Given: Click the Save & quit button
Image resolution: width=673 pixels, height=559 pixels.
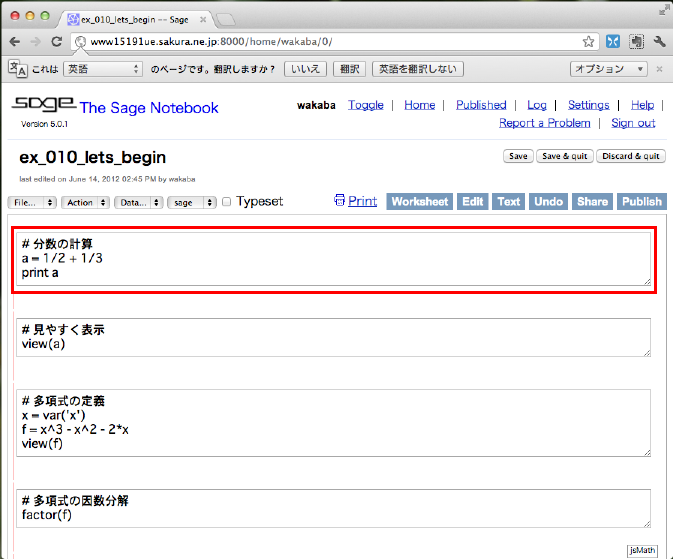Looking at the screenshot, I should 563,156.
